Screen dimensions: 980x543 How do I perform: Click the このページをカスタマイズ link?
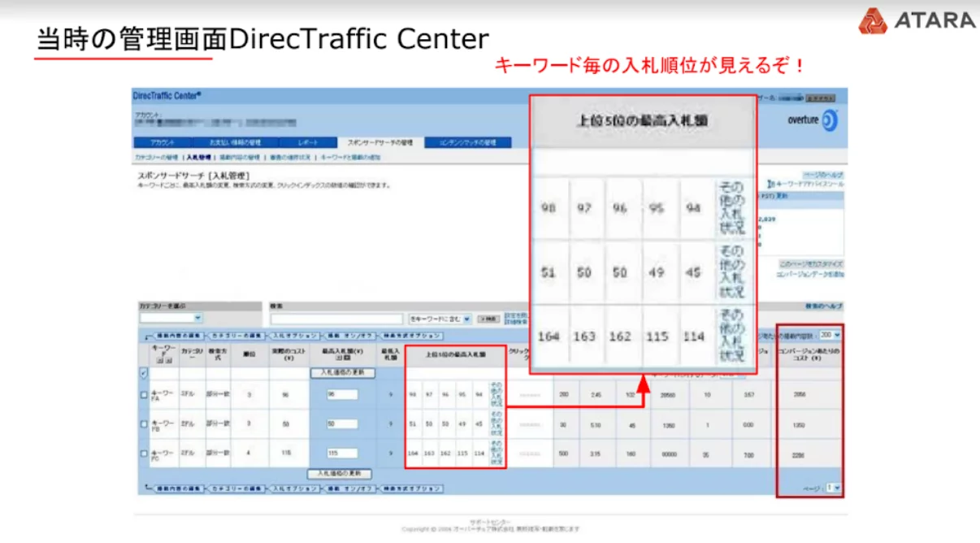[811, 264]
